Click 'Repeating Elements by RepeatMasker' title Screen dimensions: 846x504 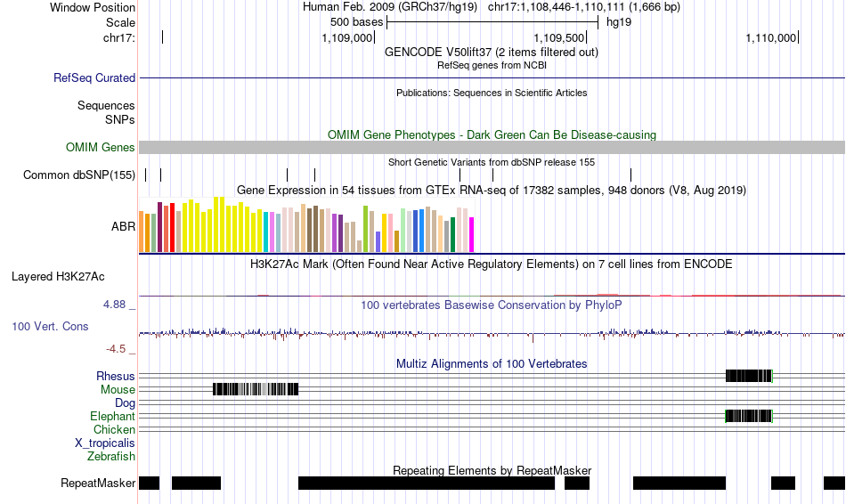[492, 470]
